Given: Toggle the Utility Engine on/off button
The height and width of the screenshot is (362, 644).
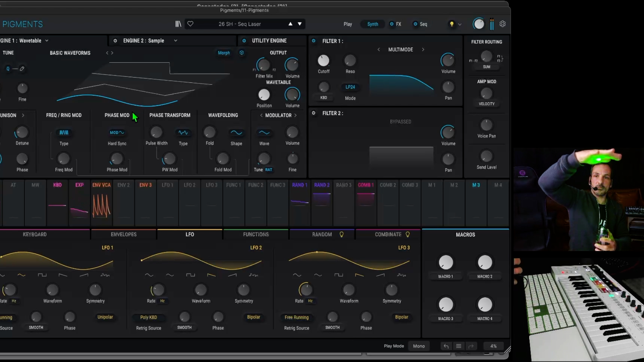Looking at the screenshot, I should point(244,41).
